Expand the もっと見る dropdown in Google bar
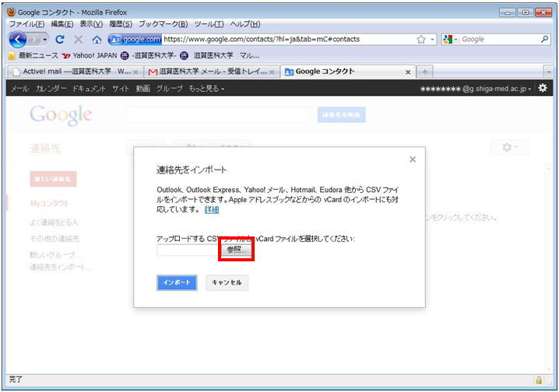This screenshot has height=392, width=559. click(206, 89)
